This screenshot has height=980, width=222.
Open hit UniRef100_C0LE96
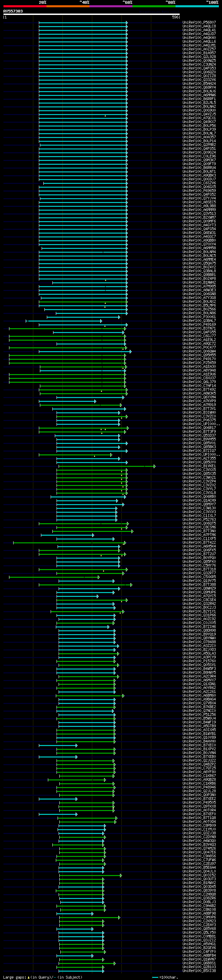click(199, 156)
